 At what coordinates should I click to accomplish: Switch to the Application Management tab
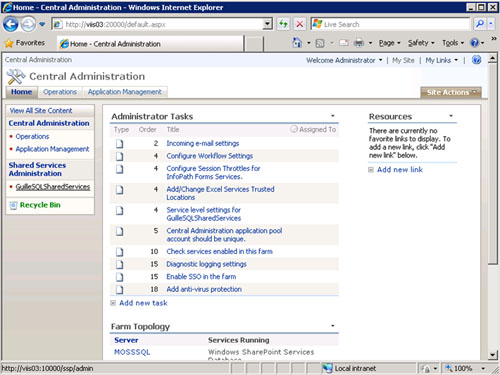point(125,92)
